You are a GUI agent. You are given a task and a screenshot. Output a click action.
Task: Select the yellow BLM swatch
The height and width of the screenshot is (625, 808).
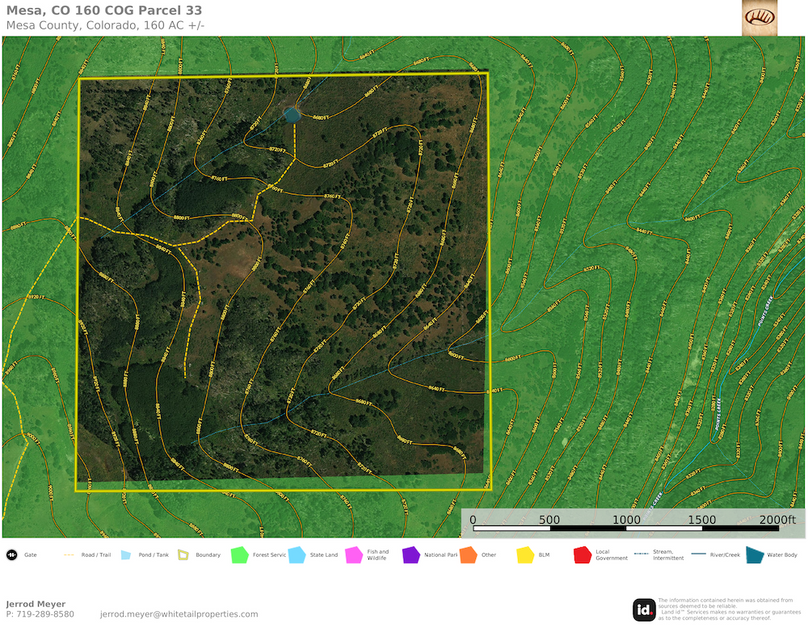[525, 555]
